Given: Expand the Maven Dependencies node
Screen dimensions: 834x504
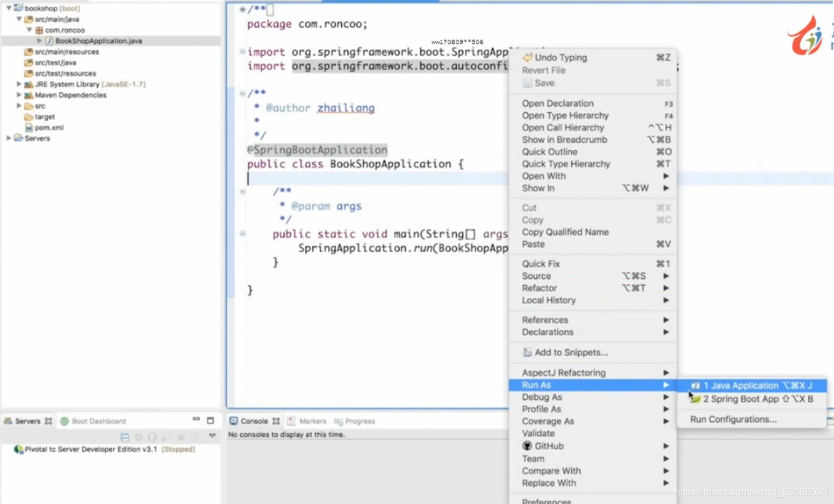Looking at the screenshot, I should point(19,95).
